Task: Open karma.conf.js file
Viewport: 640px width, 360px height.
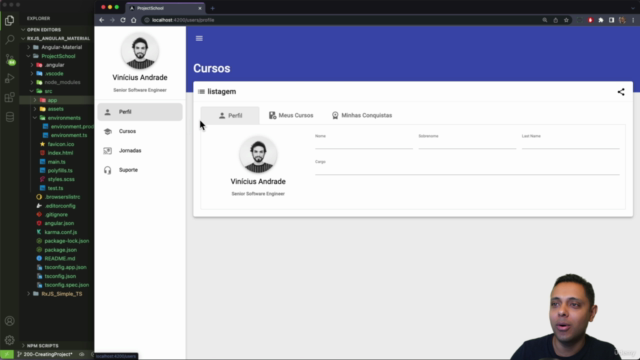Action: click(x=60, y=232)
